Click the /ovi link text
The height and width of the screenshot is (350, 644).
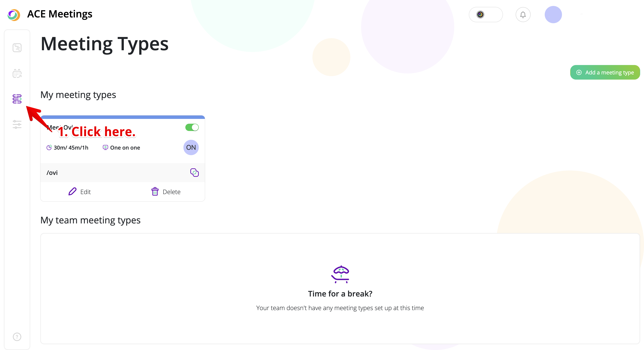pyautogui.click(x=52, y=173)
